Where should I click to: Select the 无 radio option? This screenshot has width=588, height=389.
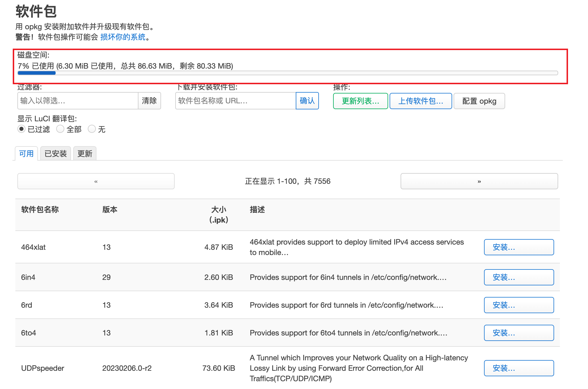pyautogui.click(x=92, y=129)
